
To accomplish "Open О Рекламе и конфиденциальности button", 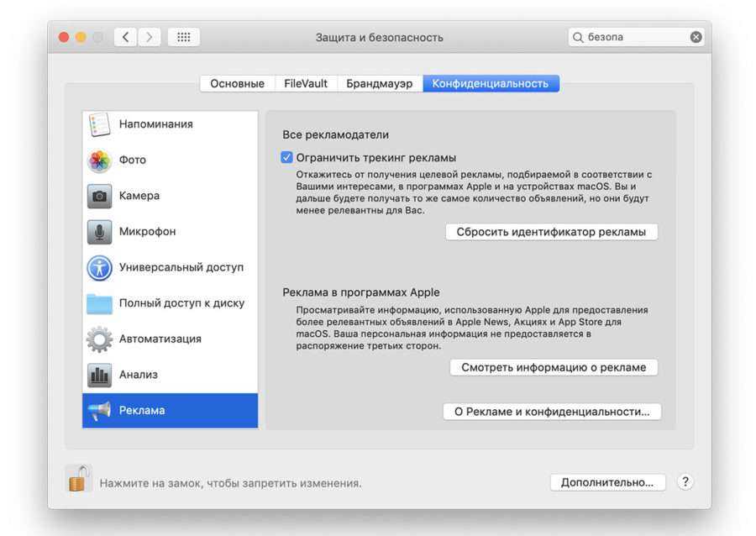I will pyautogui.click(x=552, y=412).
